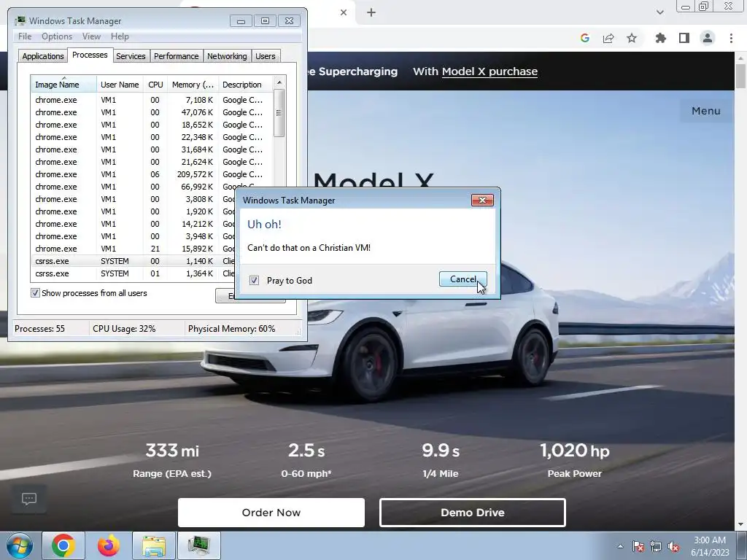Toggle the Pray to God checkbox

tap(254, 280)
